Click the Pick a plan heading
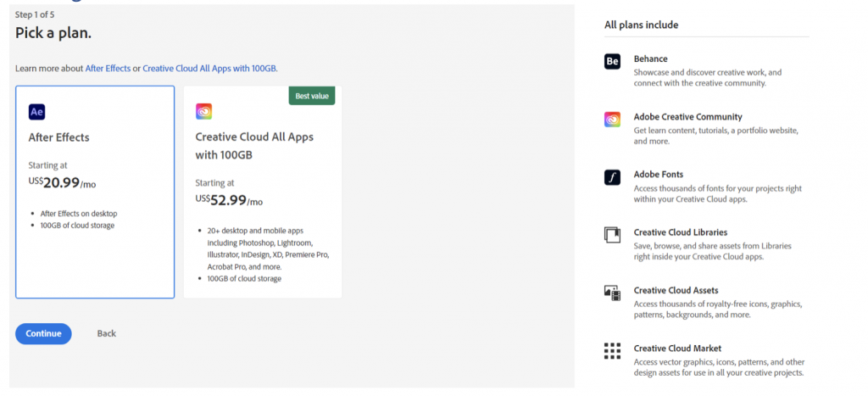Screen dimensions: 868x396 (53, 33)
